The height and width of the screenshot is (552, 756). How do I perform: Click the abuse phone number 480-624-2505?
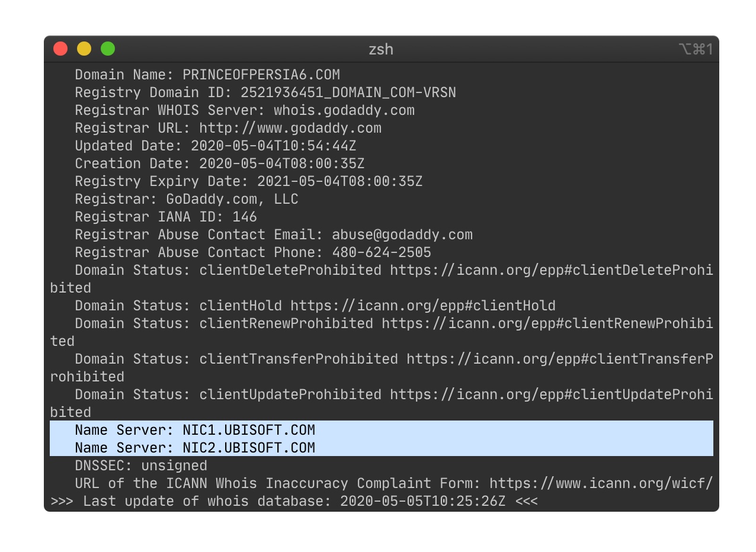382,252
